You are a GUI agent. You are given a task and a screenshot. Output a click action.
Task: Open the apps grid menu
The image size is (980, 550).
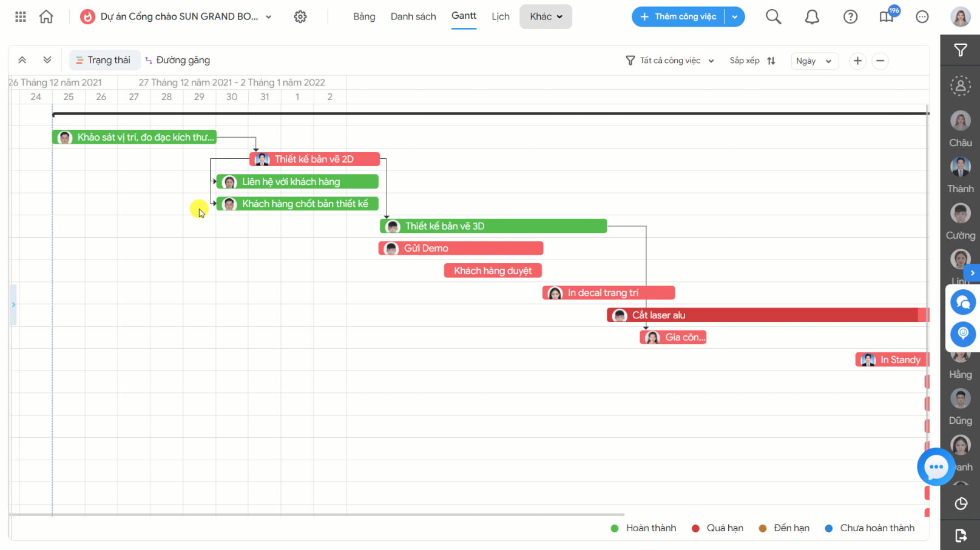pos(21,17)
